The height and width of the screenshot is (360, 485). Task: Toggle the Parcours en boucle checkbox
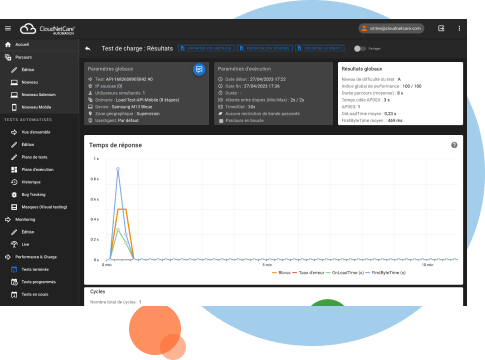[221, 121]
